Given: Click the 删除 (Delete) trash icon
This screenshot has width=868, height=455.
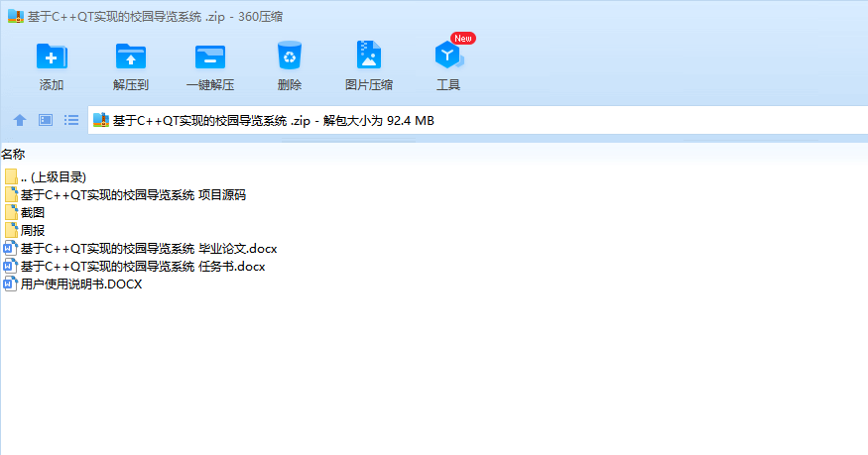Looking at the screenshot, I should [290, 56].
